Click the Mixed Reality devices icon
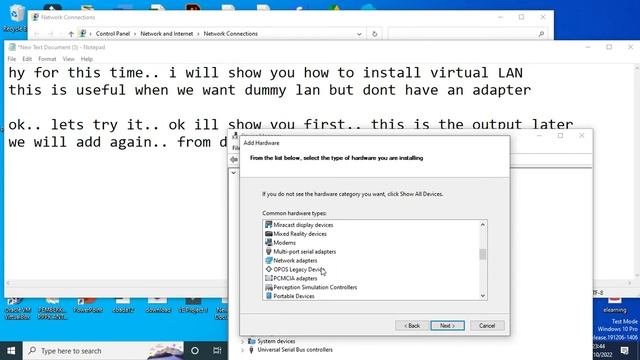The height and width of the screenshot is (360, 640). [x=269, y=234]
